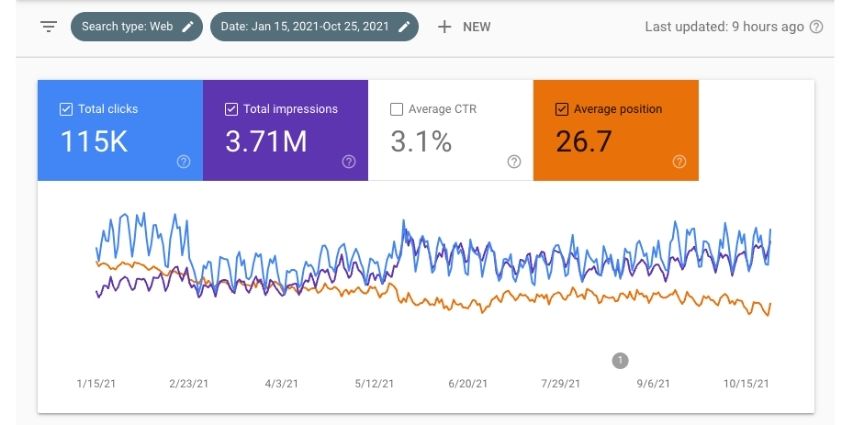
Task: Edit the Date range filter chip
Action: 314,27
